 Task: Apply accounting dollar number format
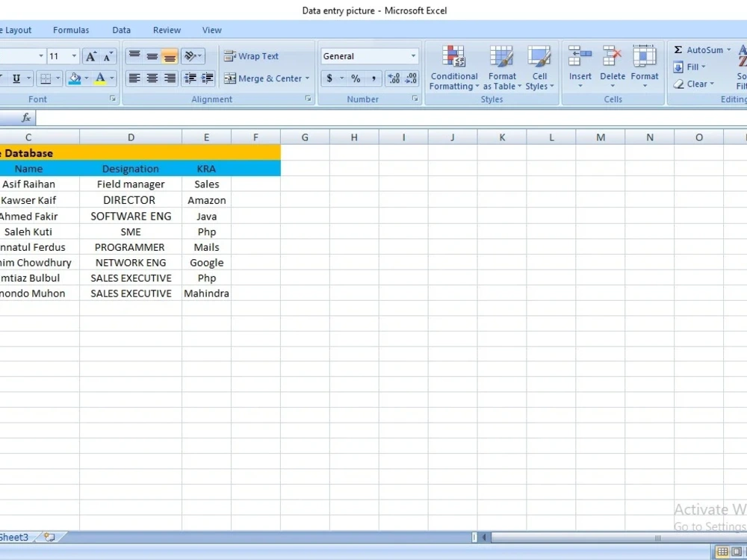[329, 78]
